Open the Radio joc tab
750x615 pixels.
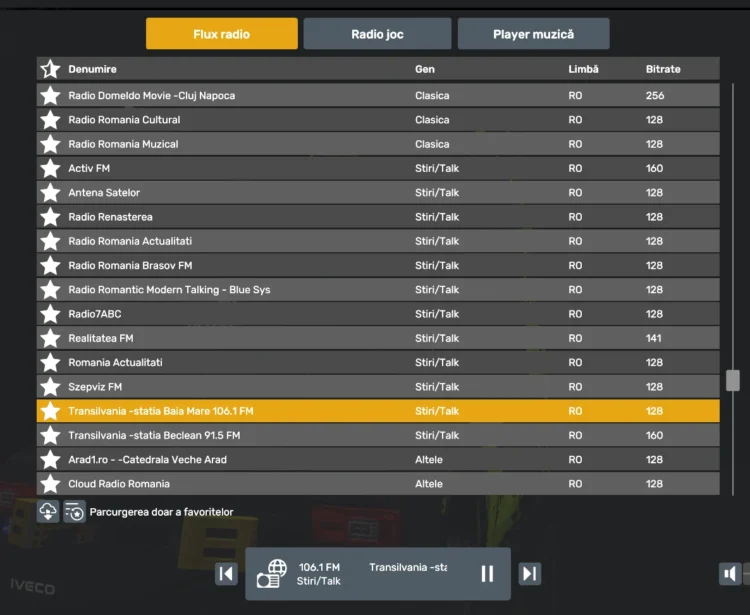(x=377, y=33)
